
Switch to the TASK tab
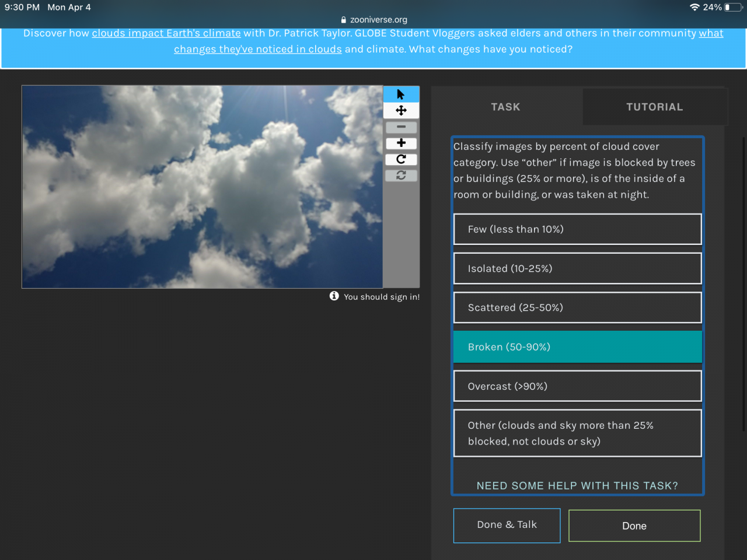pos(505,107)
